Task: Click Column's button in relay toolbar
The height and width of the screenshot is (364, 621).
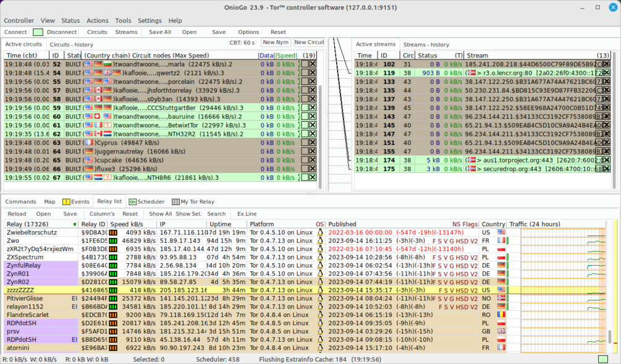Action: click(102, 213)
